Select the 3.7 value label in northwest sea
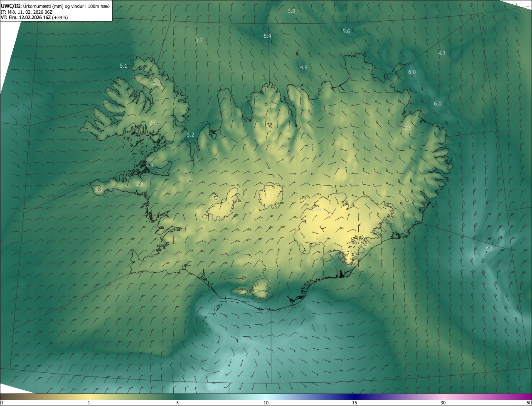532x406 pixels. (199, 41)
